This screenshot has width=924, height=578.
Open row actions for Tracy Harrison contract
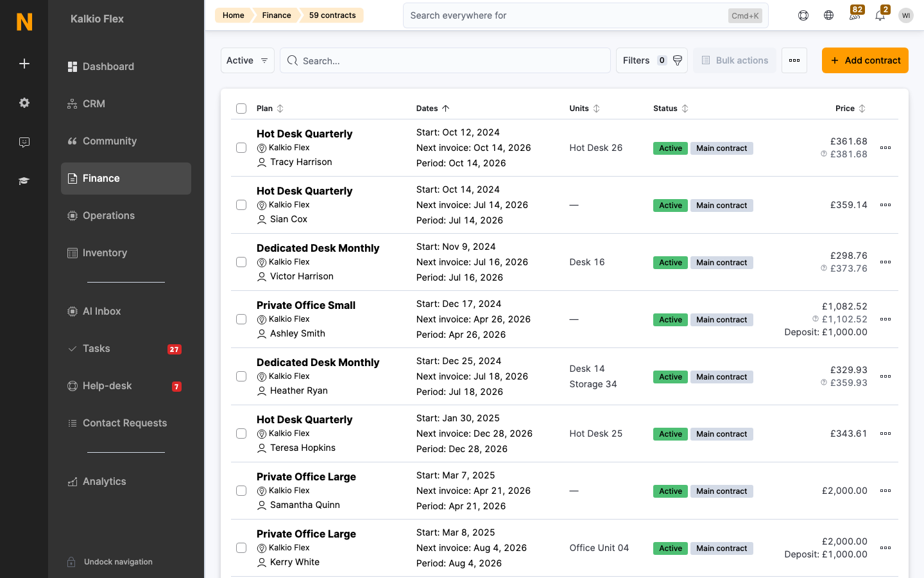click(x=886, y=148)
